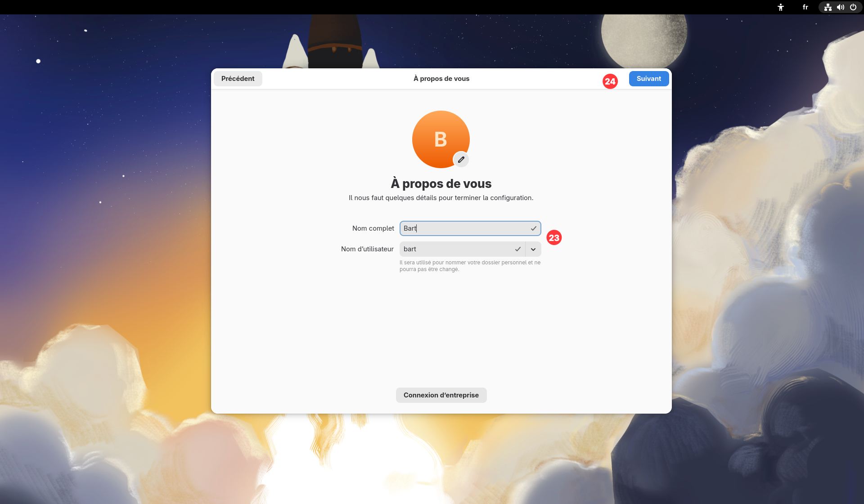Click the Nom complet label
864x504 pixels.
pyautogui.click(x=373, y=228)
